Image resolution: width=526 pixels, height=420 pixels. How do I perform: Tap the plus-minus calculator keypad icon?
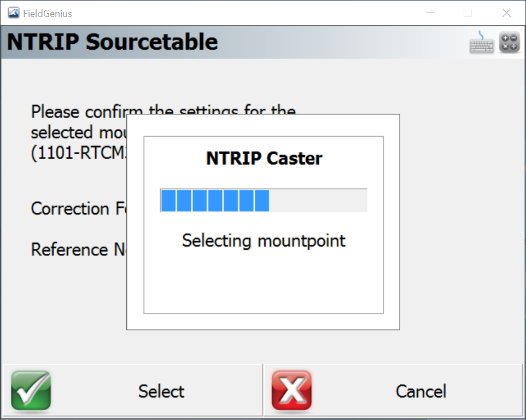pos(510,42)
